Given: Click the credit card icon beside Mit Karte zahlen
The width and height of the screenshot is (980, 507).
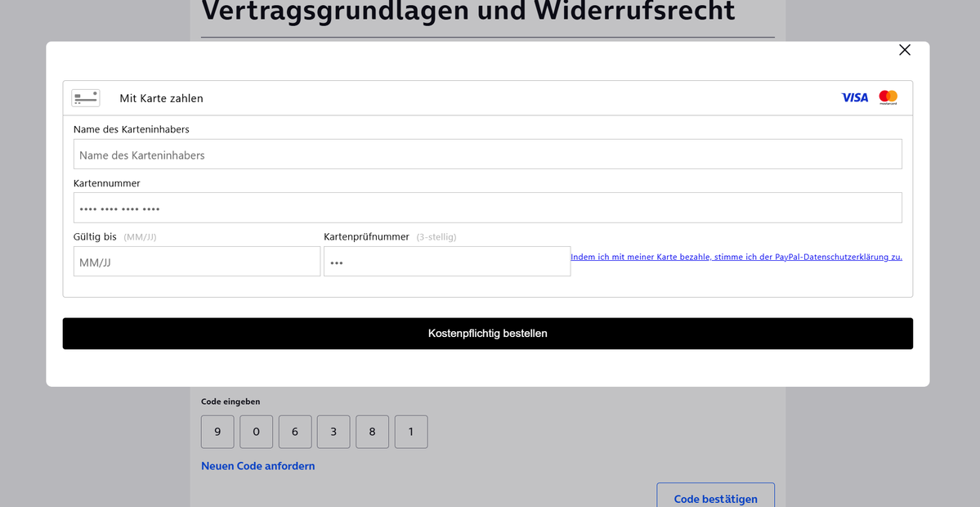Looking at the screenshot, I should click(x=86, y=98).
